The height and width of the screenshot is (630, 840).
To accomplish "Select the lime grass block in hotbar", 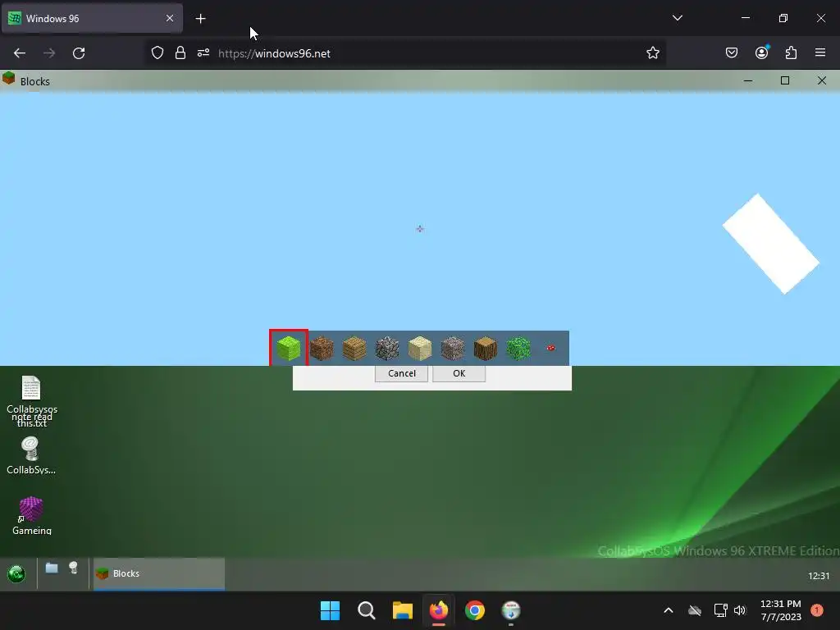I will (x=289, y=348).
